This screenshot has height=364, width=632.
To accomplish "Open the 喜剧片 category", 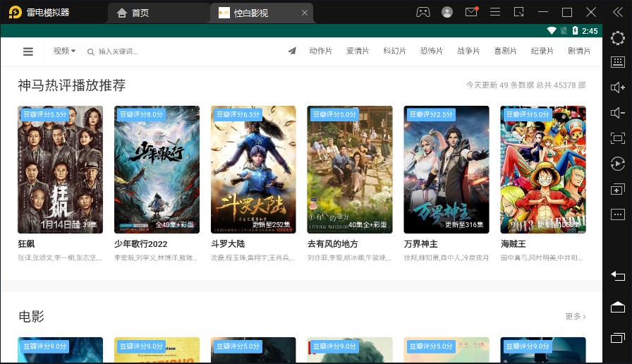I will [x=506, y=51].
